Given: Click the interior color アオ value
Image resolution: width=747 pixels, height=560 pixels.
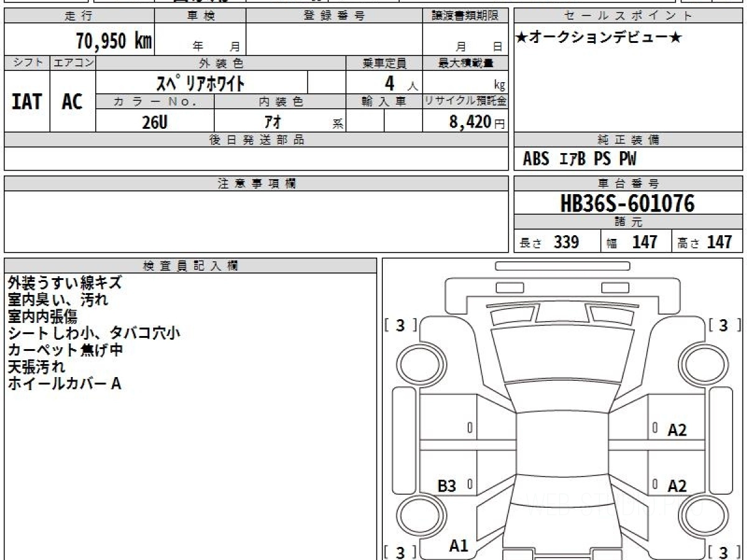Looking at the screenshot, I should 272,123.
